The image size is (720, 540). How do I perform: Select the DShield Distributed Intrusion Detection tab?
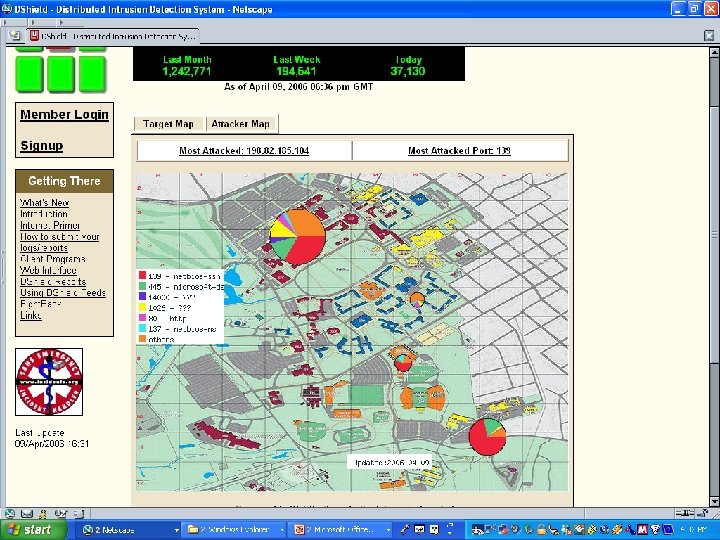(113, 36)
